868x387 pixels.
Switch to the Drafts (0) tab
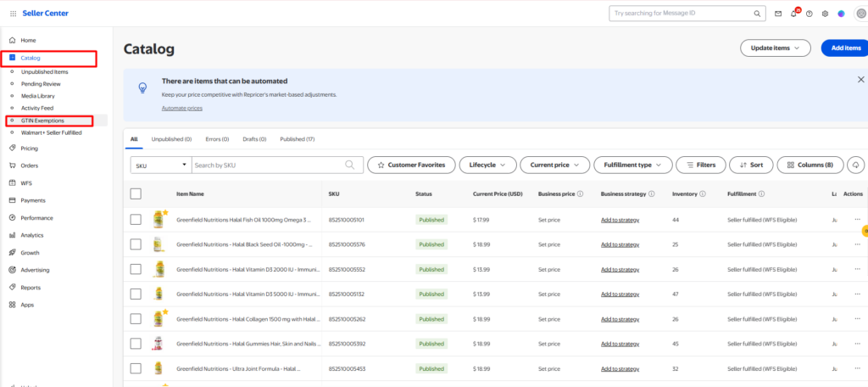254,139
